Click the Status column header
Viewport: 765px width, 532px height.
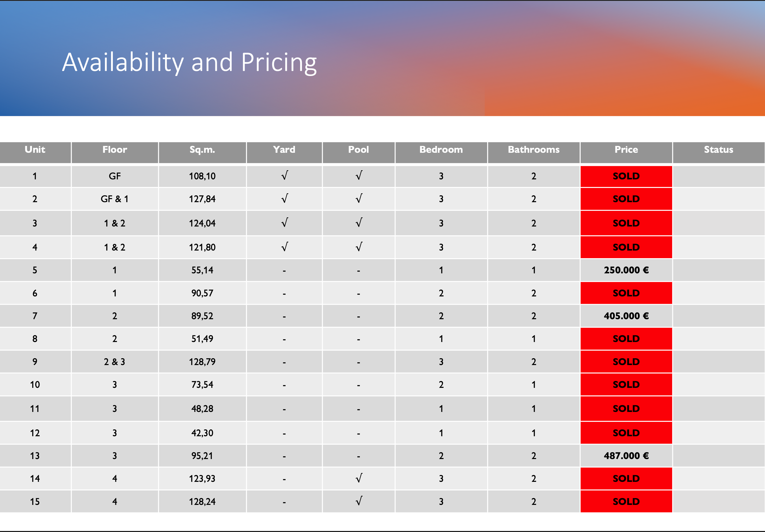click(718, 150)
